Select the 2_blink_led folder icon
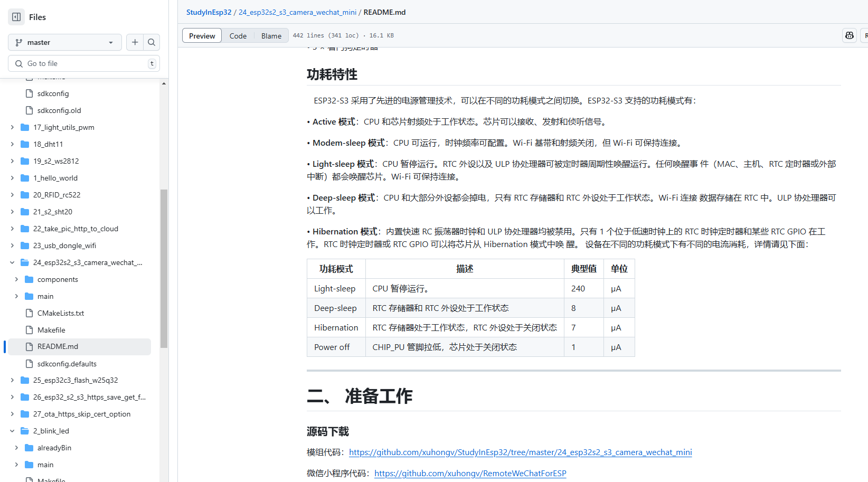The height and width of the screenshot is (482, 868). click(25, 431)
